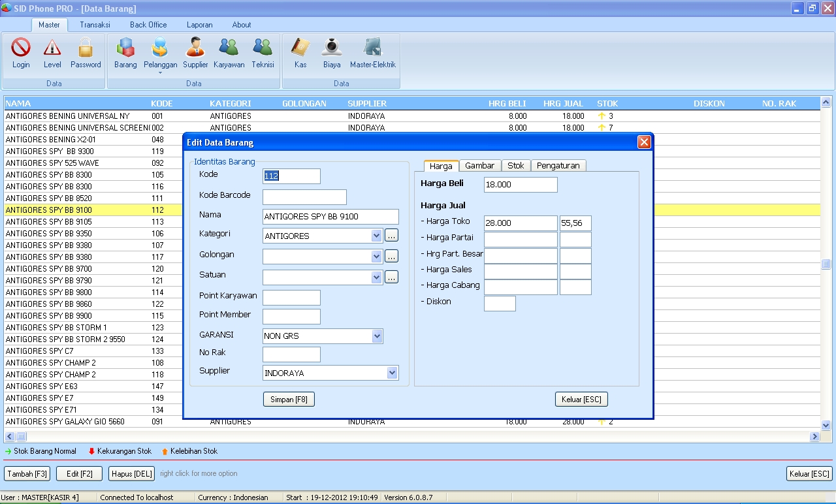Select the Master-Elektrik icon
Screen dimensions: 836x504
[372, 52]
